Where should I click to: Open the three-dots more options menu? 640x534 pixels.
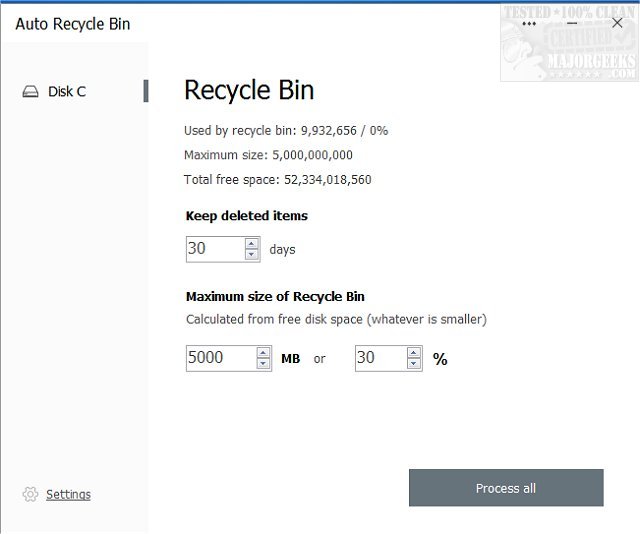coord(529,23)
